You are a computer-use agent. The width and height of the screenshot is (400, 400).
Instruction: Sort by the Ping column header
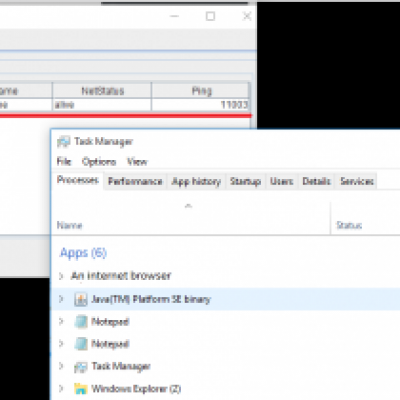201,91
